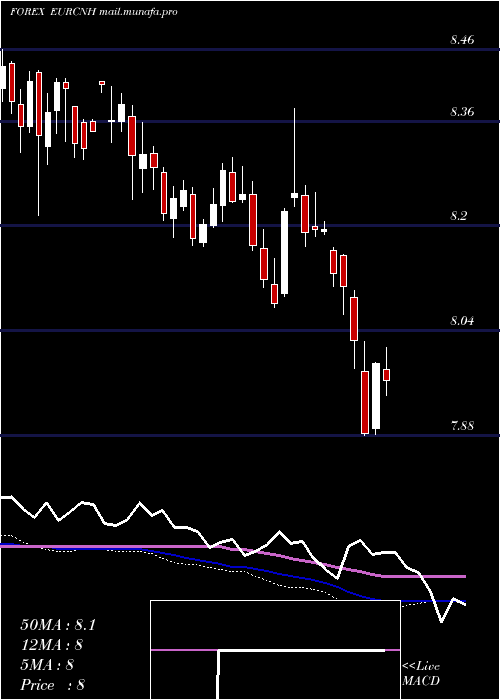
Task: Click the 50MA : 8.1 readout
Action: pos(58,625)
